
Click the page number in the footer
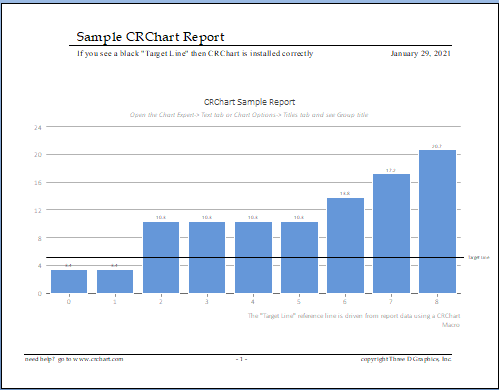(241, 359)
